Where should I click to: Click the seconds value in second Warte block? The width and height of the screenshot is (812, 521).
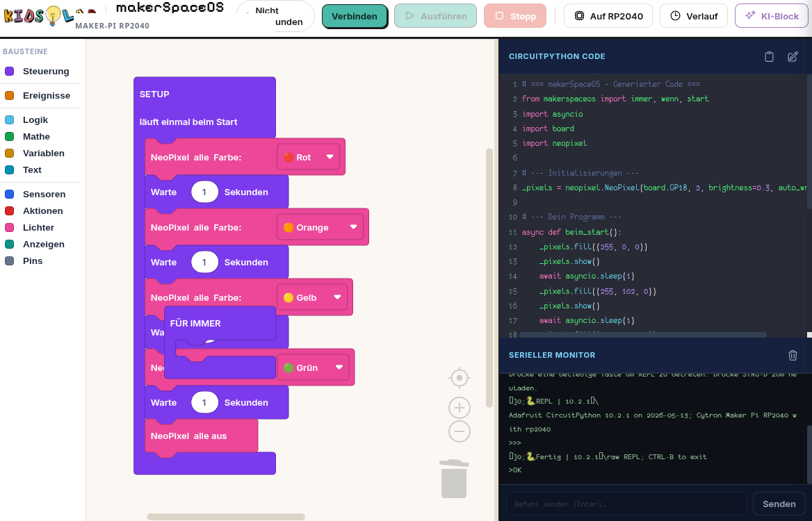pos(204,263)
